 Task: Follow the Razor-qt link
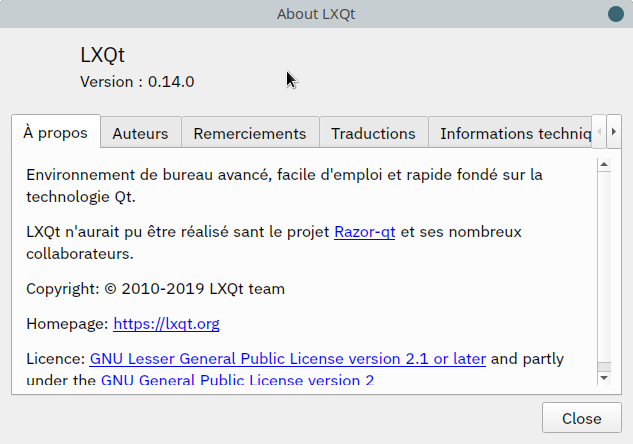[365, 232]
